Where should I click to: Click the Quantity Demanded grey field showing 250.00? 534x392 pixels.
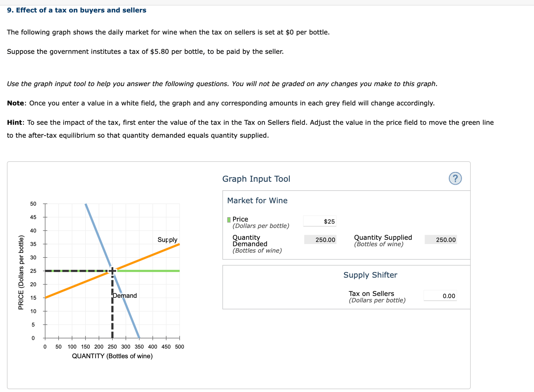[x=320, y=240]
